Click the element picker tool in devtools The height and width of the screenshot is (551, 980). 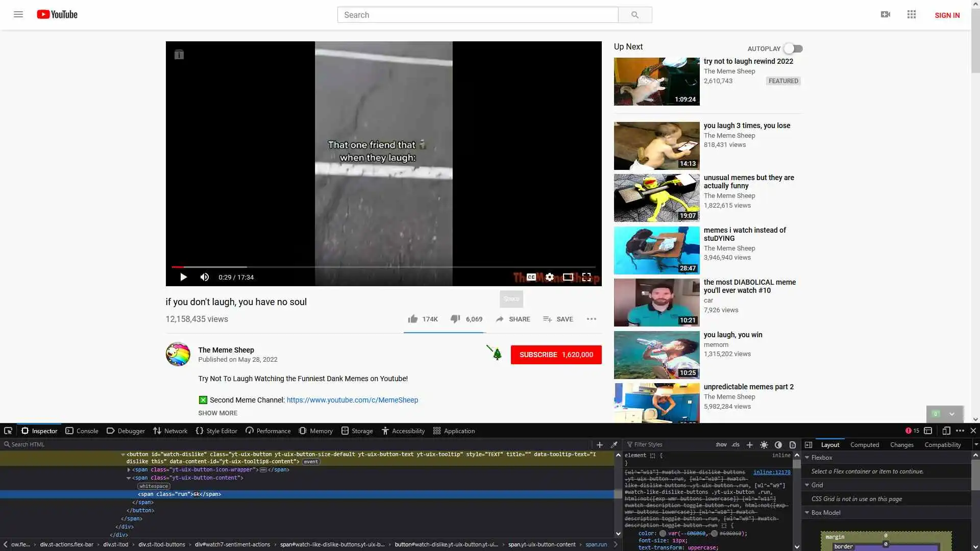(x=8, y=431)
